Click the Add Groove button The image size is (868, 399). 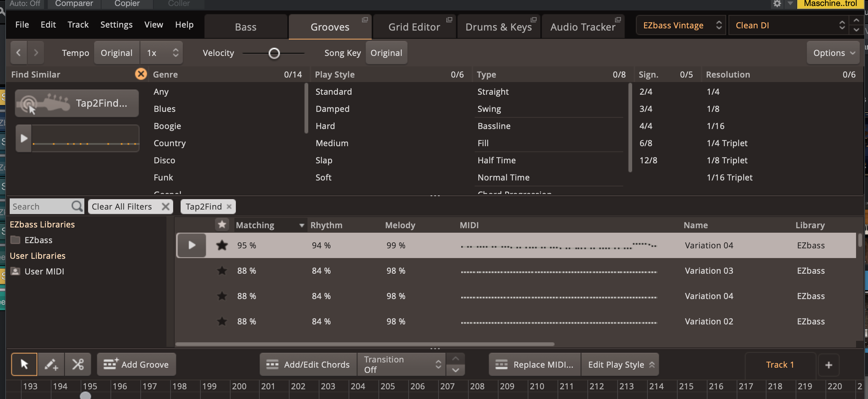[137, 364]
